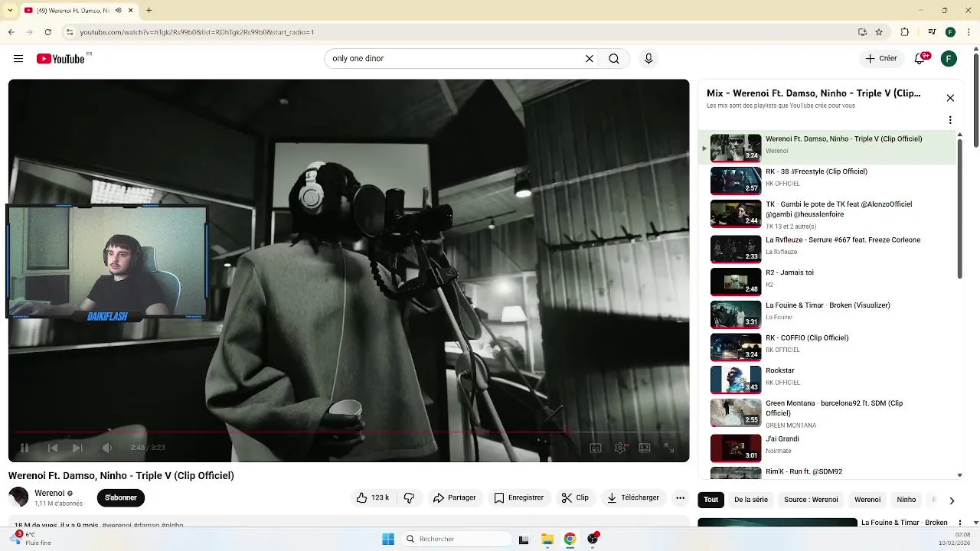Select the Source : Werenoi chip
The width and height of the screenshot is (980, 551).
coord(811,500)
